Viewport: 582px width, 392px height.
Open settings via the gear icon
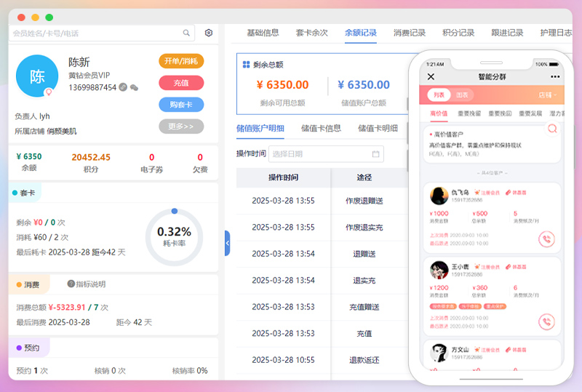coord(209,33)
